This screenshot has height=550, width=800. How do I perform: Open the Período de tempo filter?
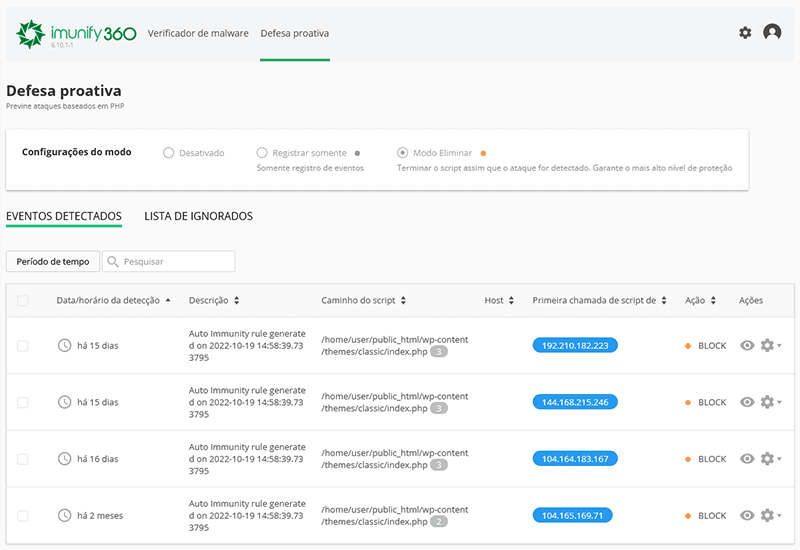click(x=53, y=261)
